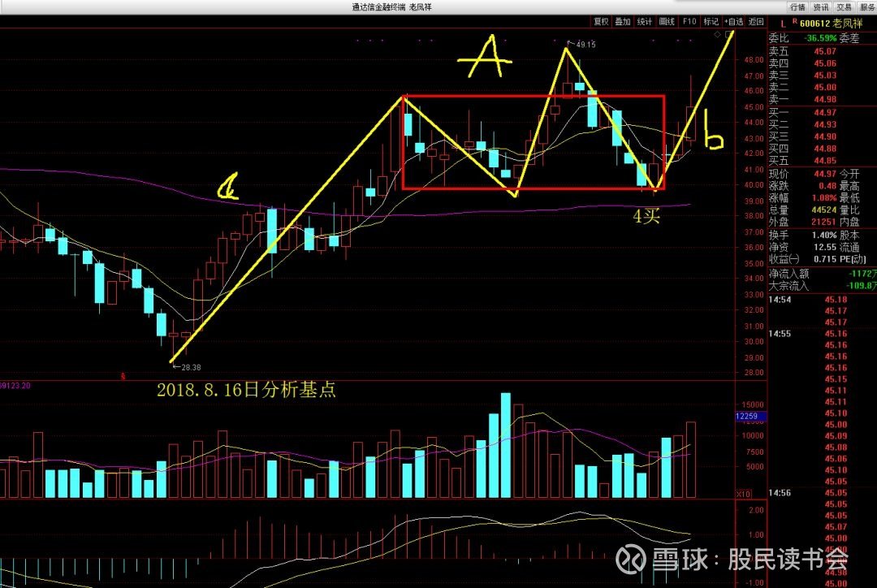877x588 pixels.
Task: Click the 大宗流入 row label
Action: [x=788, y=286]
